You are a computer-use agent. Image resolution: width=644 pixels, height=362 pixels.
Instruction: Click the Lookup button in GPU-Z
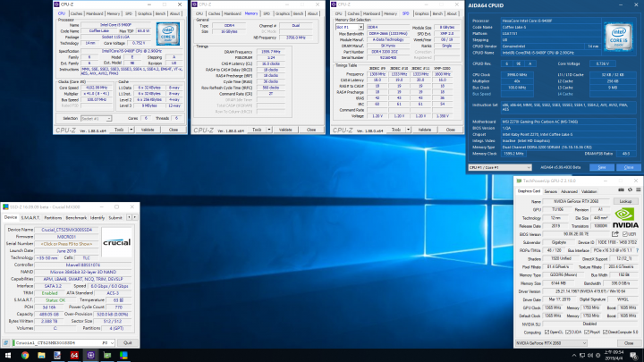625,201
